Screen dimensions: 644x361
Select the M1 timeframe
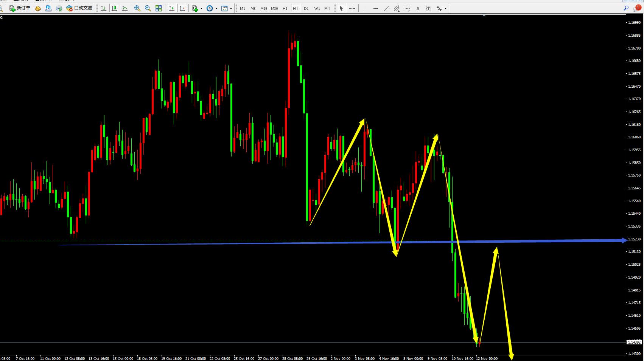[243, 8]
